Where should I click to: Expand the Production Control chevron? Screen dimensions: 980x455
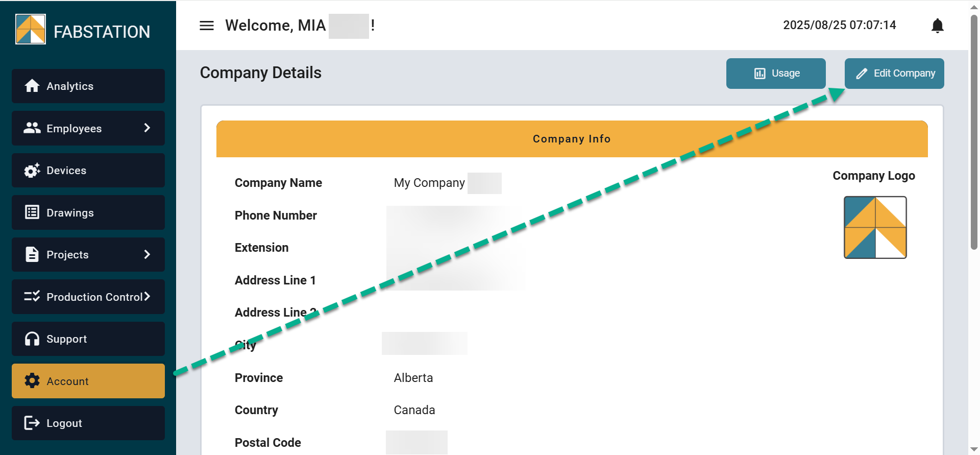[147, 296]
